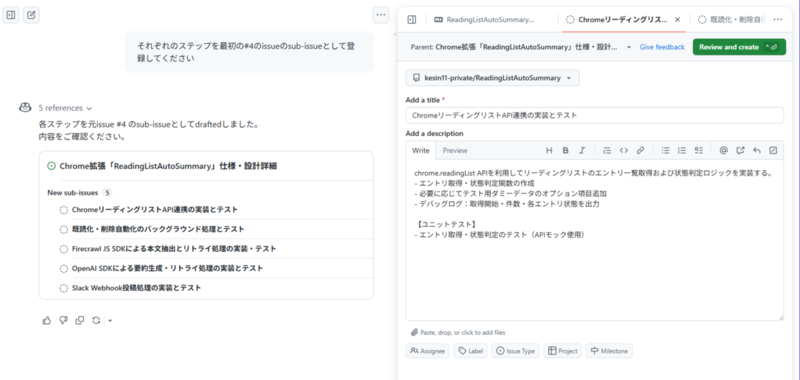Open sub-issue OpenAI SDKによる要約生成
800x380 pixels.
pos(167,268)
